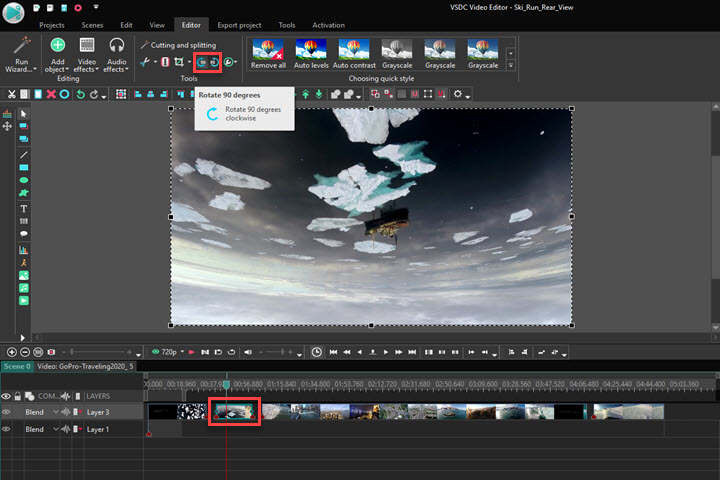Click the Crop tool icon
This screenshot has width=720, height=480.
(178, 62)
